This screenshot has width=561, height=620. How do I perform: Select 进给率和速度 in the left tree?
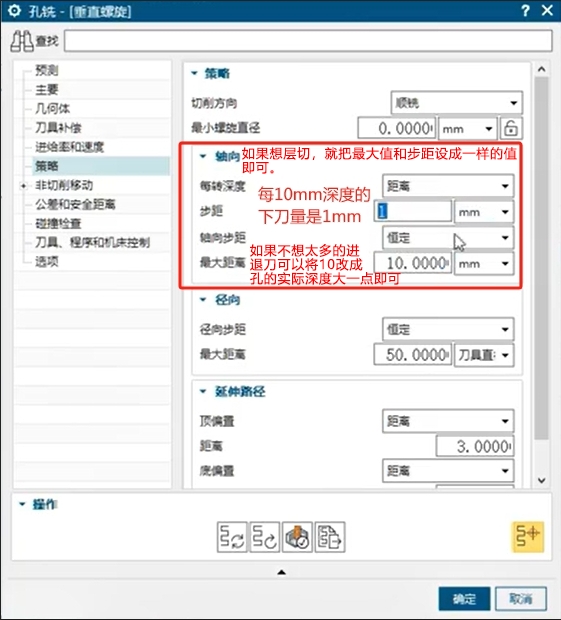point(70,147)
